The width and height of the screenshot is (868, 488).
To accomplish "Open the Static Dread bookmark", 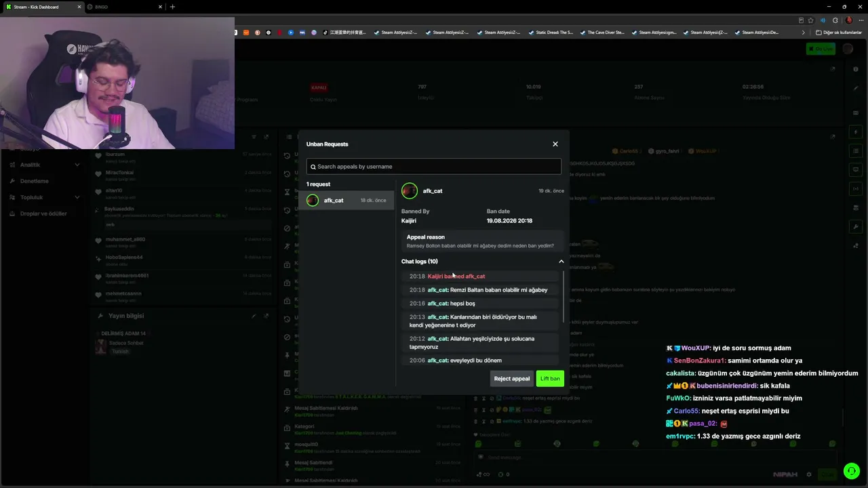I will (550, 33).
